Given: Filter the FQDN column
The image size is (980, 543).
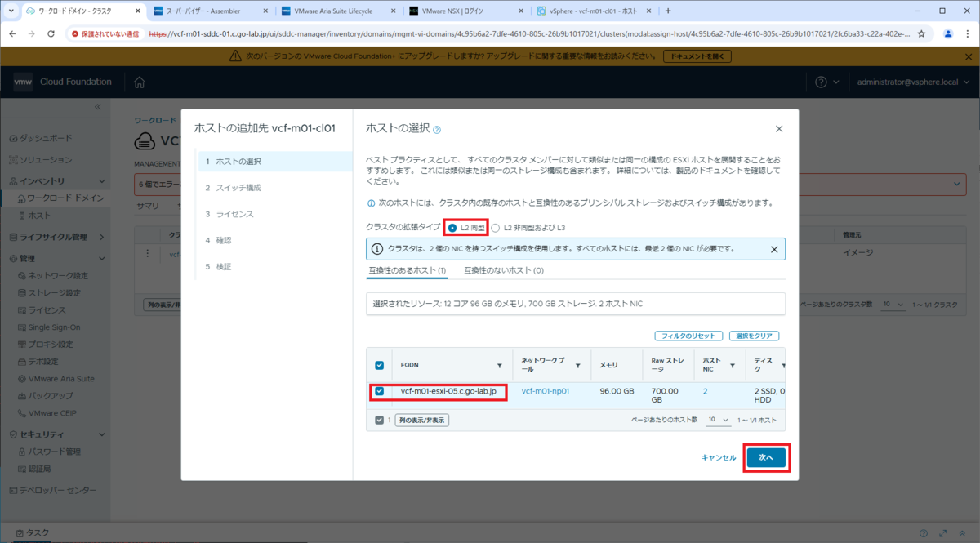Looking at the screenshot, I should pos(500,367).
